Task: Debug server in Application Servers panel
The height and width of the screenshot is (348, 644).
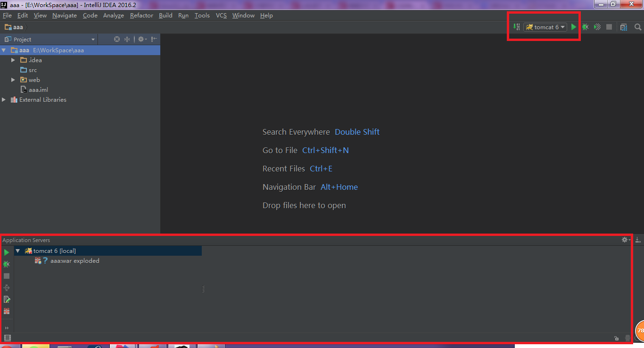Action: point(7,264)
